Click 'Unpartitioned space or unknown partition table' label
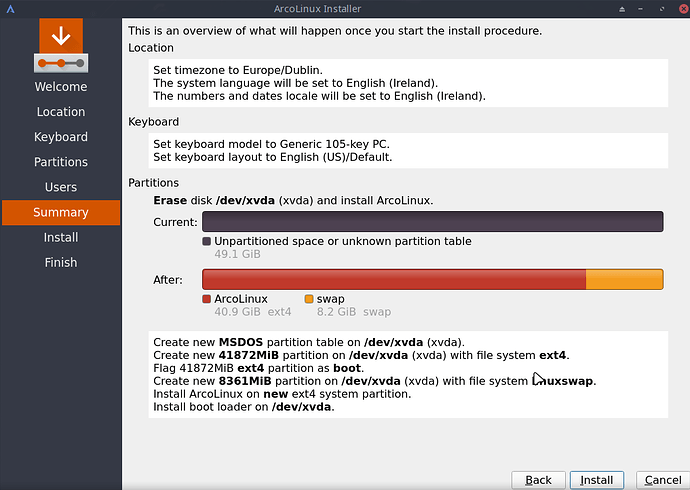The height and width of the screenshot is (490, 690). click(x=343, y=241)
